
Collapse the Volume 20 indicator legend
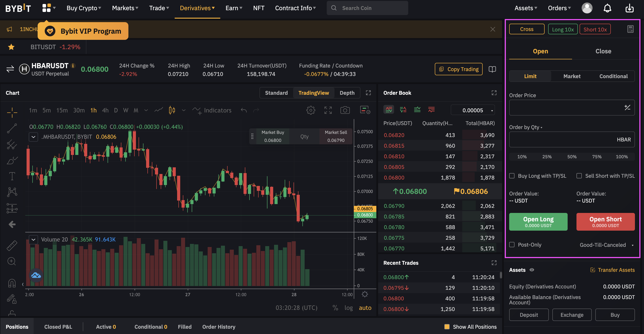tap(33, 239)
